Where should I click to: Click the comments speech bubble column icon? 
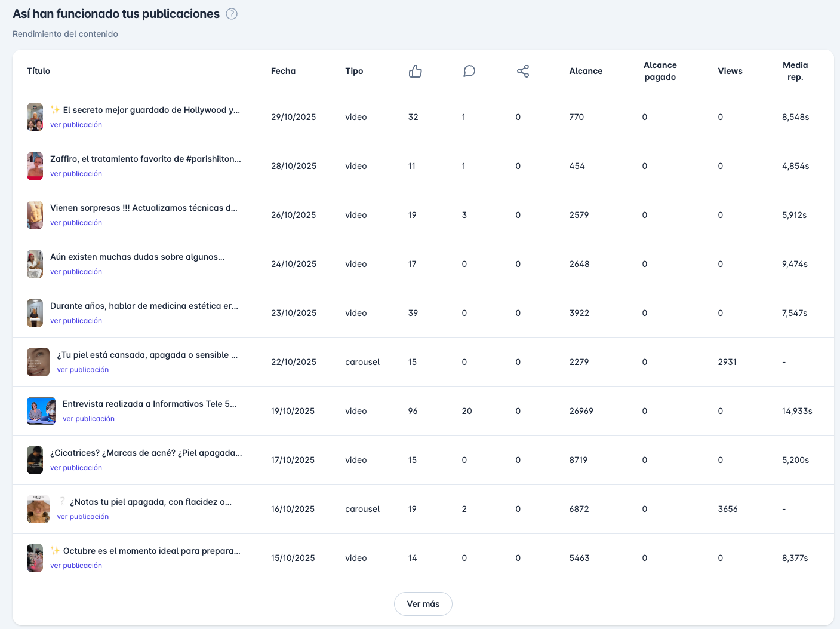pyautogui.click(x=469, y=72)
